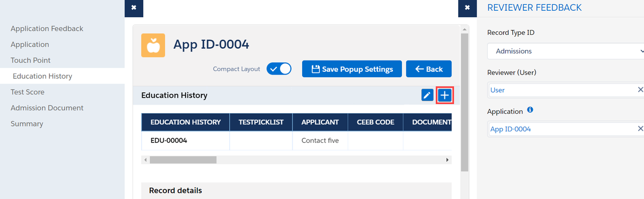Click the Back button
This screenshot has height=199, width=644.
429,69
